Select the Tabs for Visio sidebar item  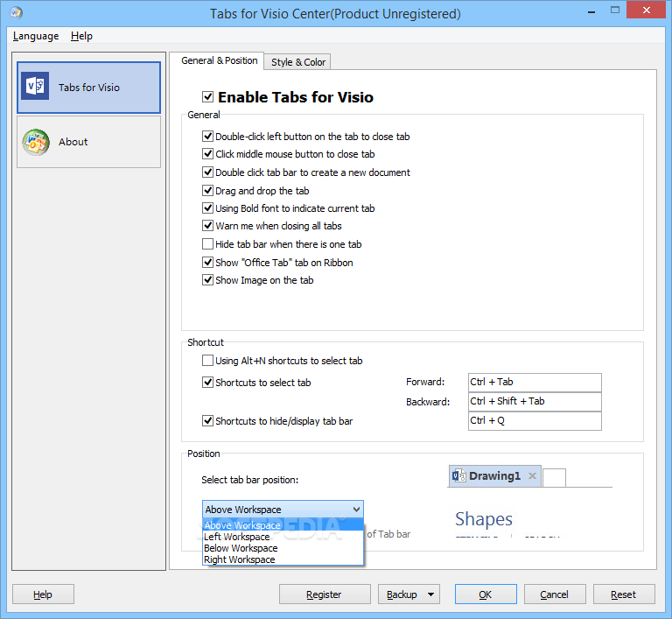click(88, 88)
